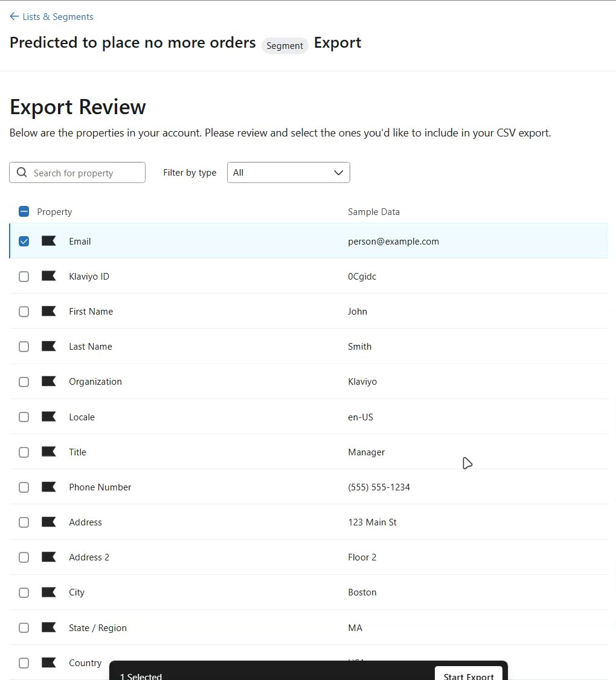
Task: Uncheck the Email property checkbox
Action: [24, 242]
